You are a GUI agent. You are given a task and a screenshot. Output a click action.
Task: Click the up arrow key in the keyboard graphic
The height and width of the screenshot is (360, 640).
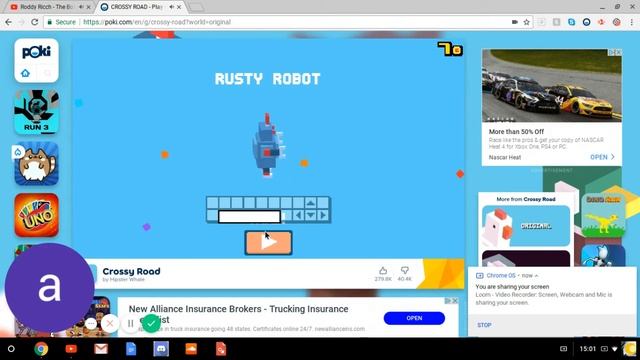(x=311, y=202)
